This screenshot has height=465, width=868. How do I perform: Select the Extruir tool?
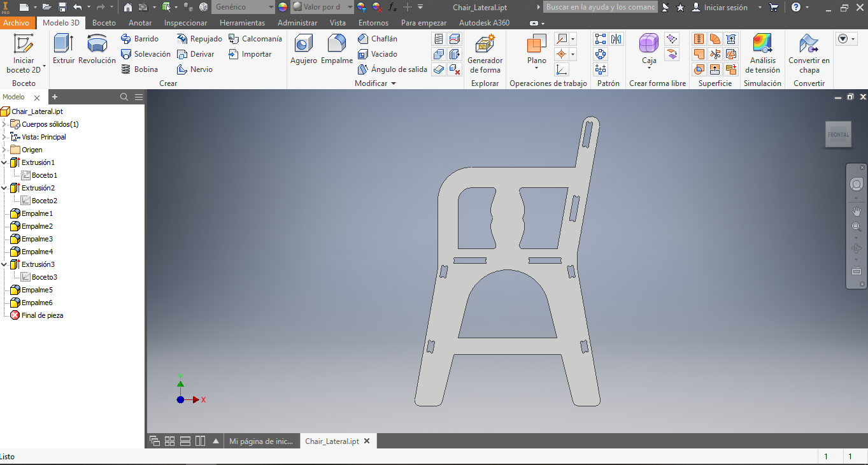pyautogui.click(x=64, y=50)
